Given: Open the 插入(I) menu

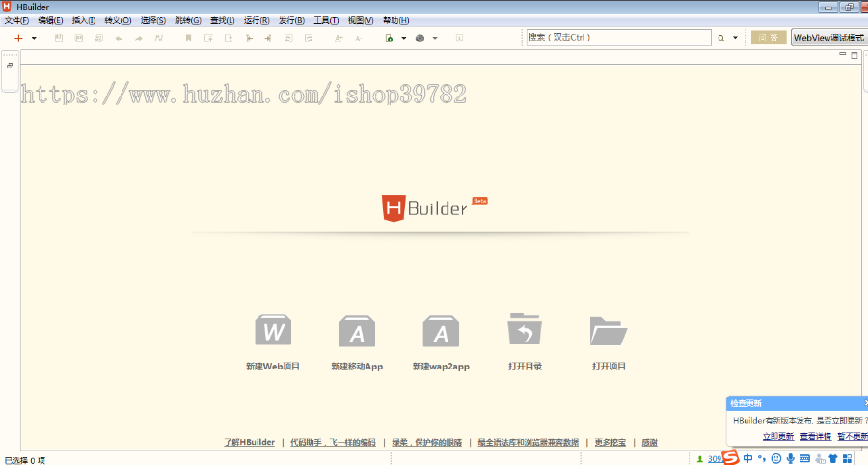Looking at the screenshot, I should pyautogui.click(x=84, y=20).
